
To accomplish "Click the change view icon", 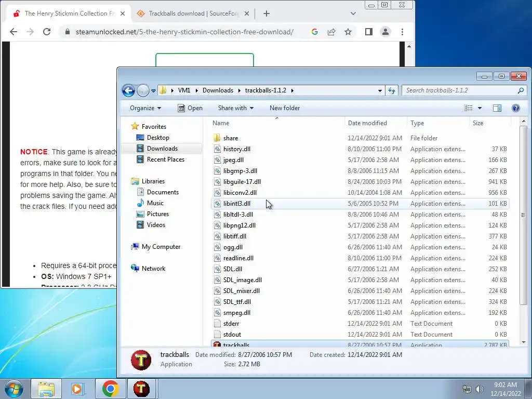I will (469, 108).
